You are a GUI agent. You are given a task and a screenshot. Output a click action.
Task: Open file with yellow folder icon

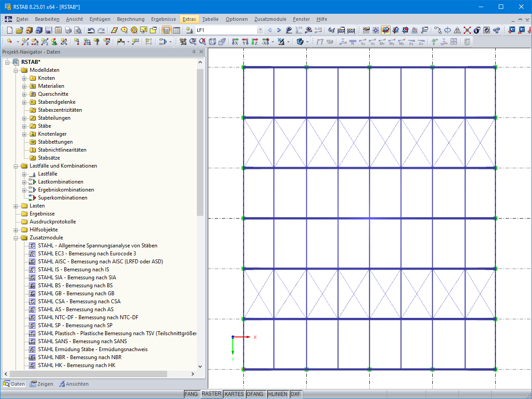[19, 30]
